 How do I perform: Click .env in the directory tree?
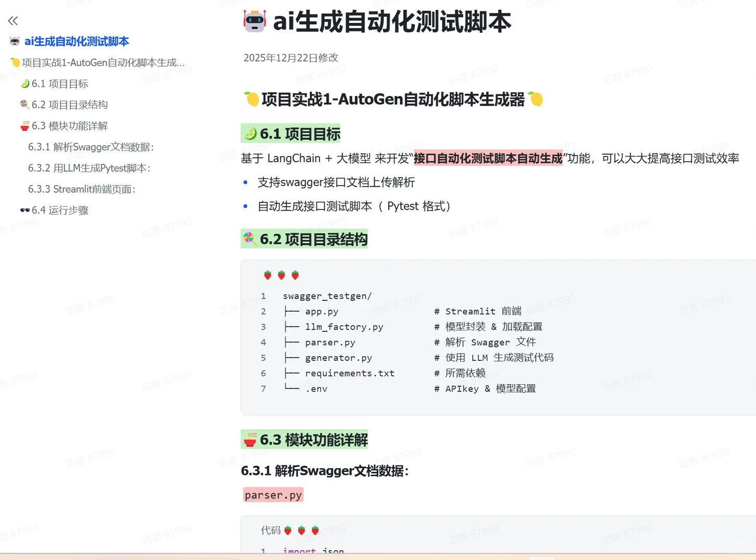click(316, 389)
